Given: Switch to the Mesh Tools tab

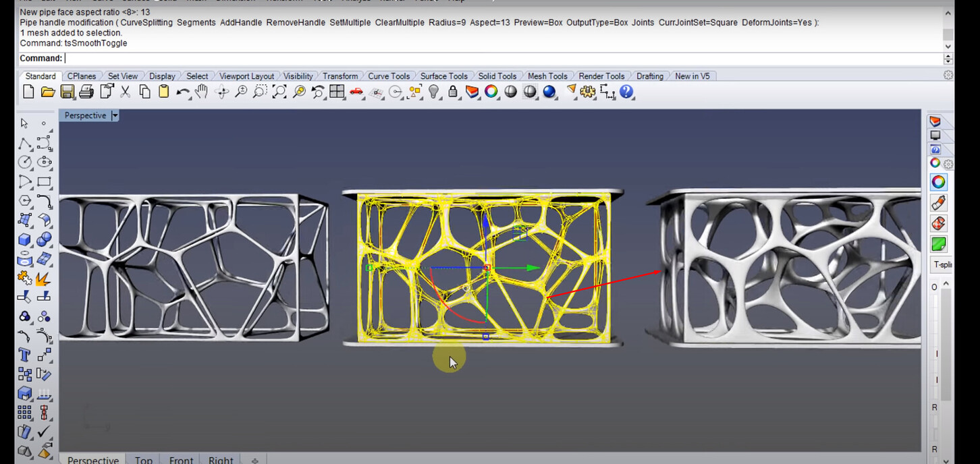Looking at the screenshot, I should tap(547, 76).
